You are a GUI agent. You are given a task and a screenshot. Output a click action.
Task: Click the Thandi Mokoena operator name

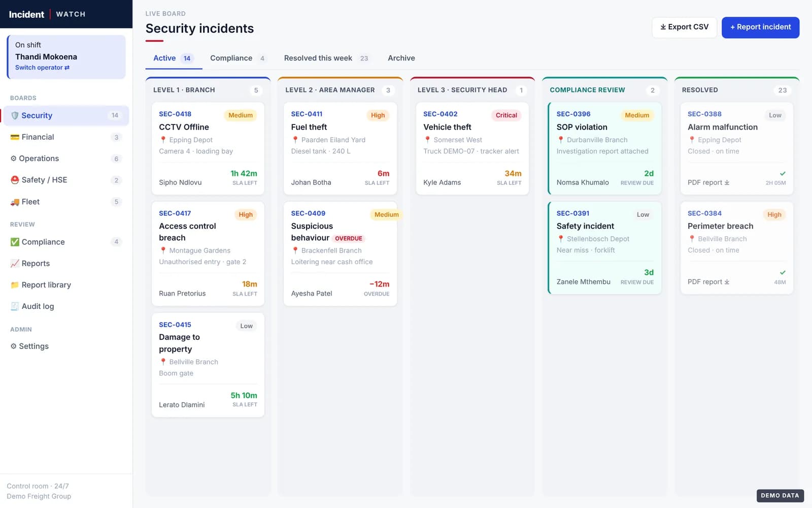(46, 57)
